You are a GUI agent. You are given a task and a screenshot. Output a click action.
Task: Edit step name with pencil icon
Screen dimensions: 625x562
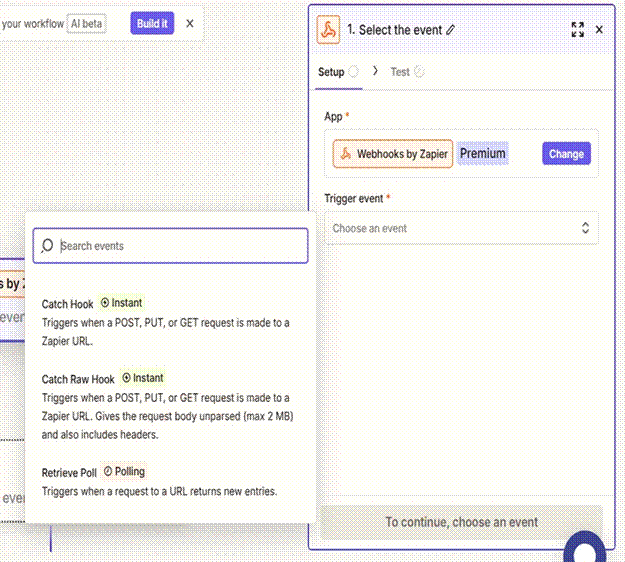pos(450,30)
